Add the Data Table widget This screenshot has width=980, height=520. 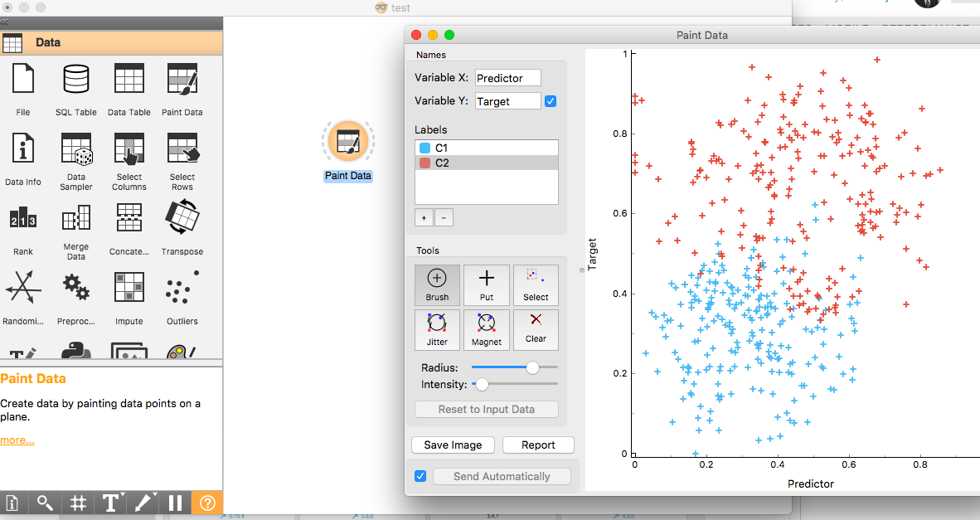click(x=129, y=90)
